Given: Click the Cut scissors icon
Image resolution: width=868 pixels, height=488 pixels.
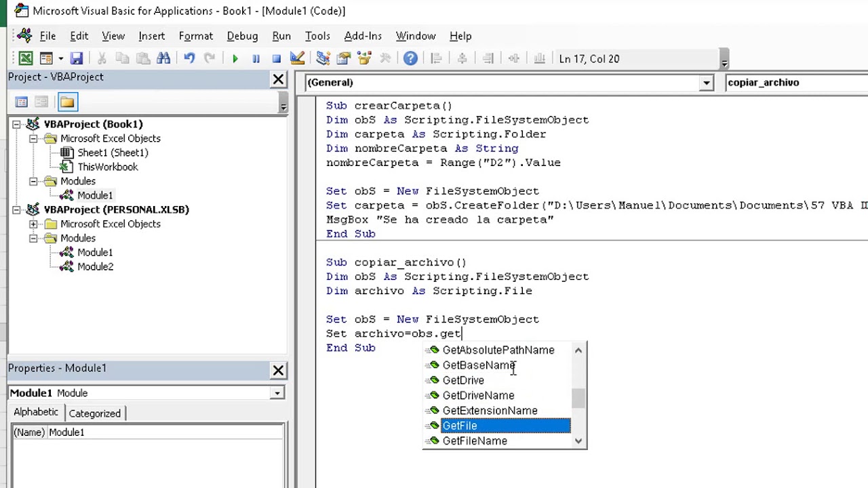Looking at the screenshot, I should [x=102, y=59].
